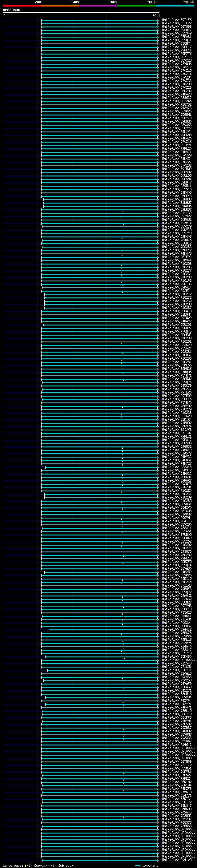Click the UniRef100_P33627 label

click(177, 98)
